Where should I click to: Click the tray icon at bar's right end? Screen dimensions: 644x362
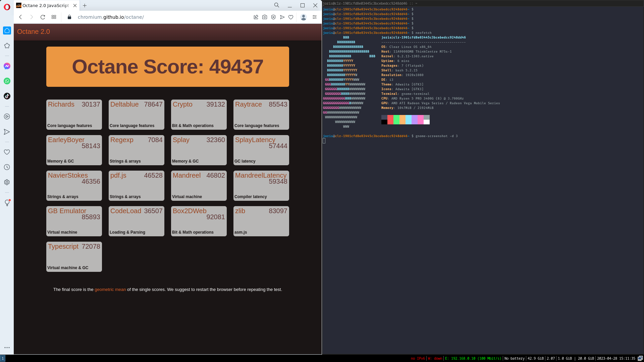click(x=640, y=358)
